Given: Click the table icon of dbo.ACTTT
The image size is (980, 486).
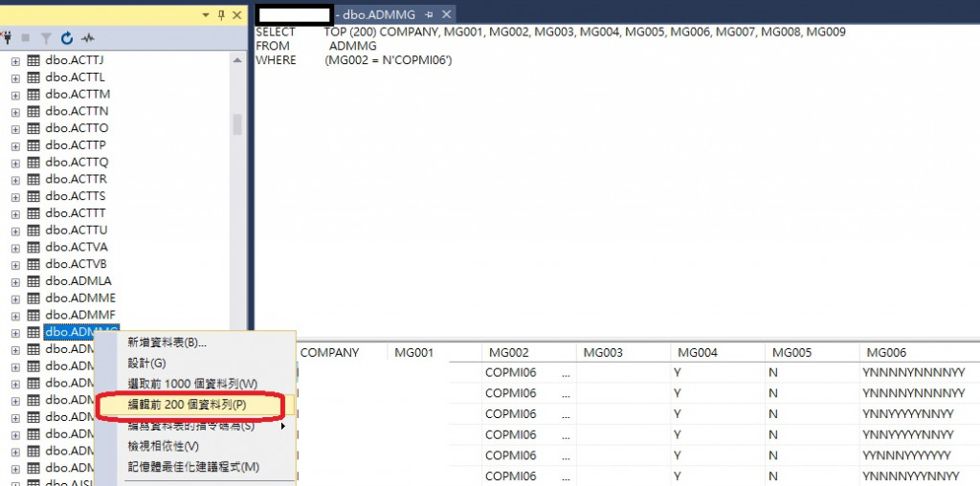Looking at the screenshot, I should (33, 213).
